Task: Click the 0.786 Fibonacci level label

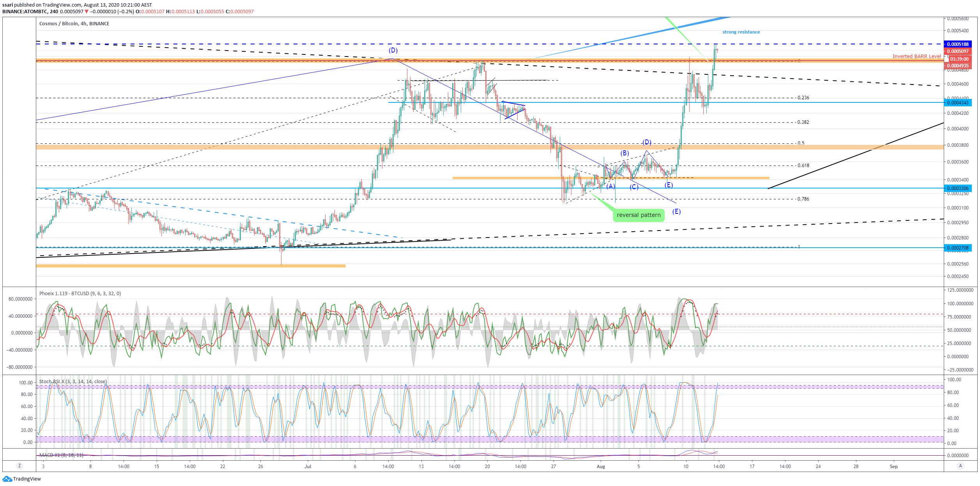Action: point(803,199)
